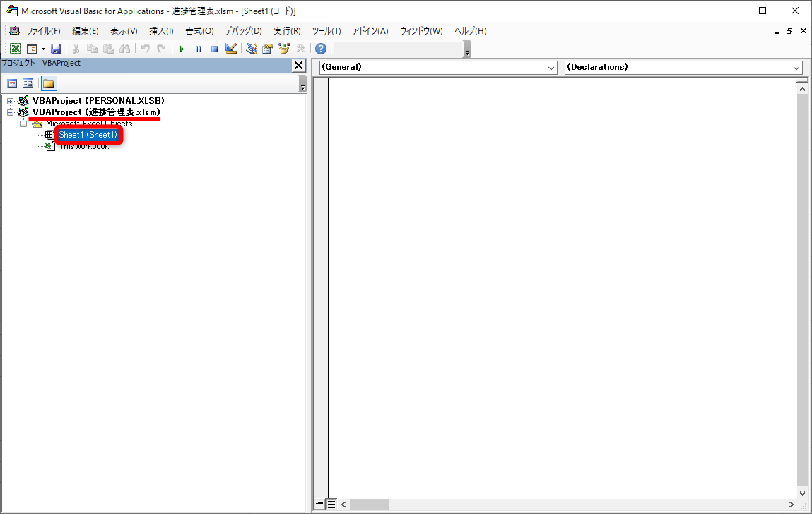Open Find with the binoculars icon

click(x=125, y=49)
